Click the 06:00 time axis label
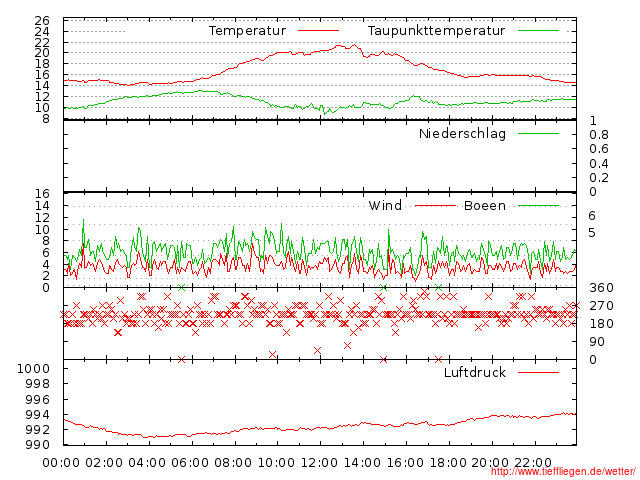 pos(190,463)
